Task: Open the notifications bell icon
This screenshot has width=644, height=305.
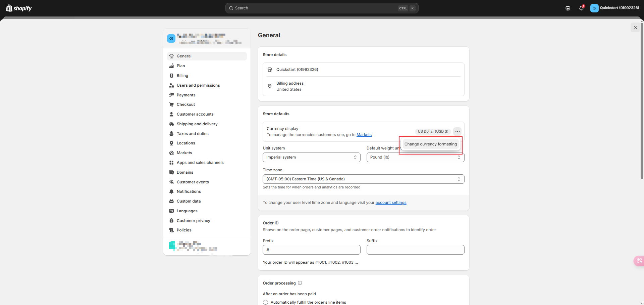Action: [581, 8]
